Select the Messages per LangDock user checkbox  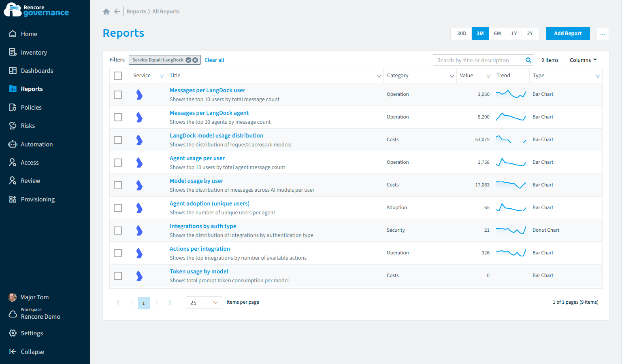pos(118,95)
